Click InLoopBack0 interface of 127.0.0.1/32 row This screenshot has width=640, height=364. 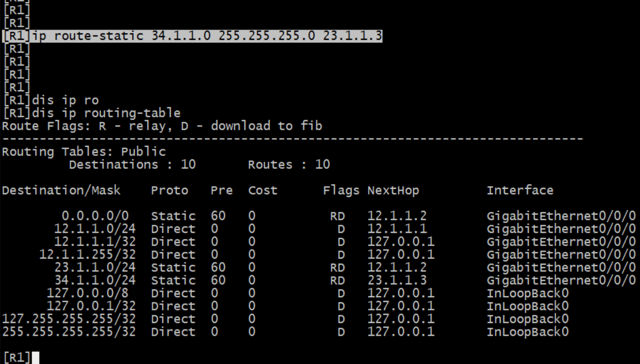tap(527, 306)
